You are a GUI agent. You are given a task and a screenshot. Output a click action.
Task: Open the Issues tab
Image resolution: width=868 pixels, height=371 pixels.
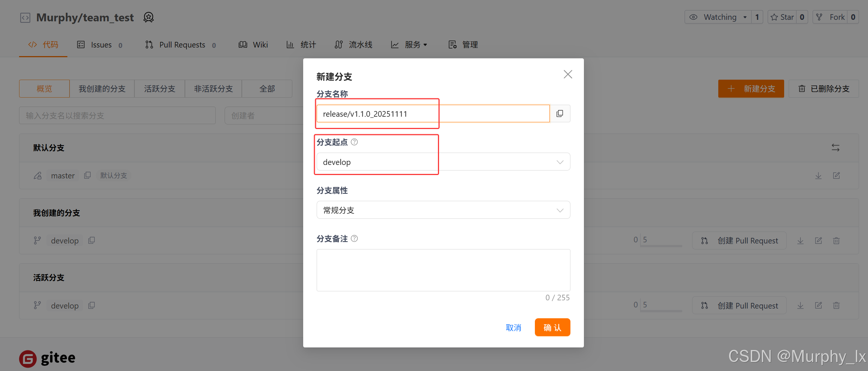click(100, 45)
